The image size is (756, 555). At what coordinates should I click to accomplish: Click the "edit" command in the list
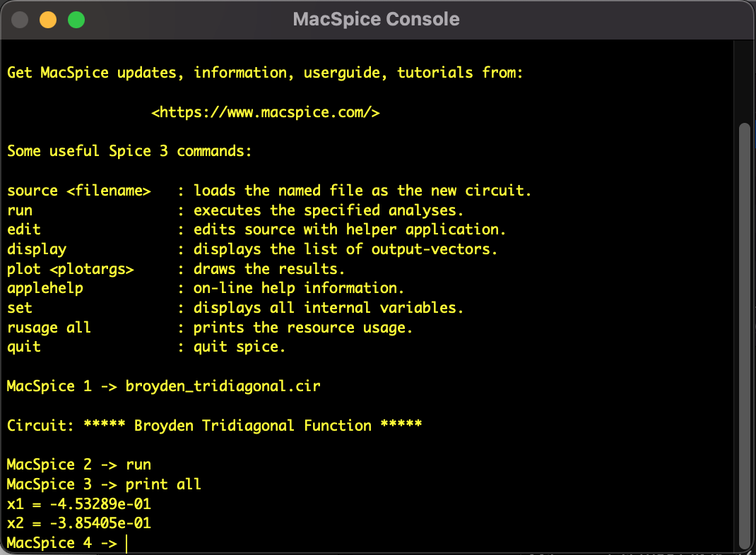click(x=24, y=229)
